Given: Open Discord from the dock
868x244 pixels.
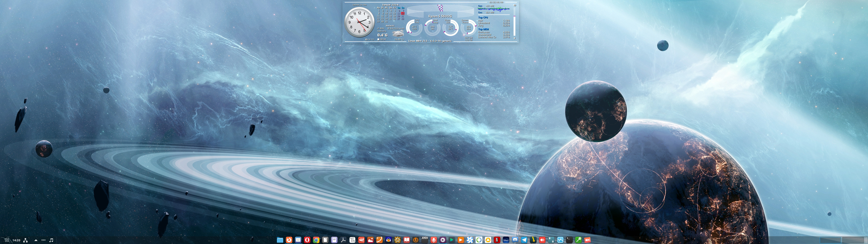Looking at the screenshot, I should 515,240.
